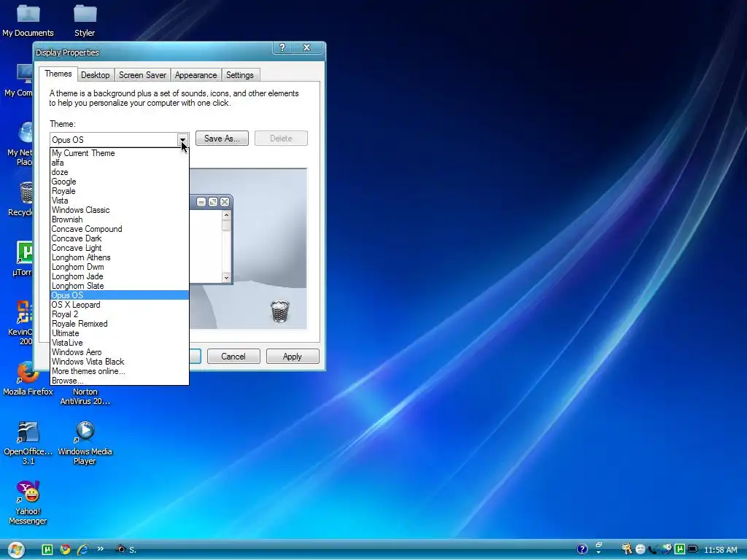The width and height of the screenshot is (747, 560).
Task: Expand quick launch overflow chevron
Action: (101, 548)
